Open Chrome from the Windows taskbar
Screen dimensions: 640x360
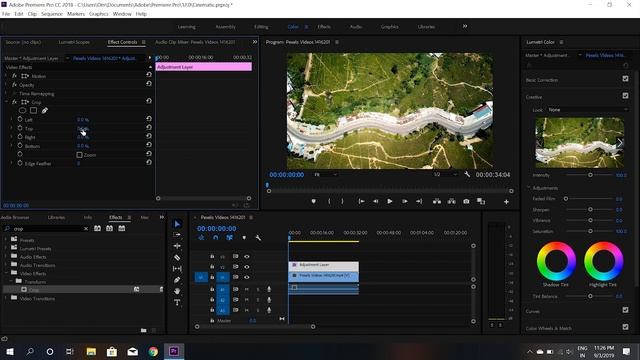pyautogui.click(x=153, y=351)
